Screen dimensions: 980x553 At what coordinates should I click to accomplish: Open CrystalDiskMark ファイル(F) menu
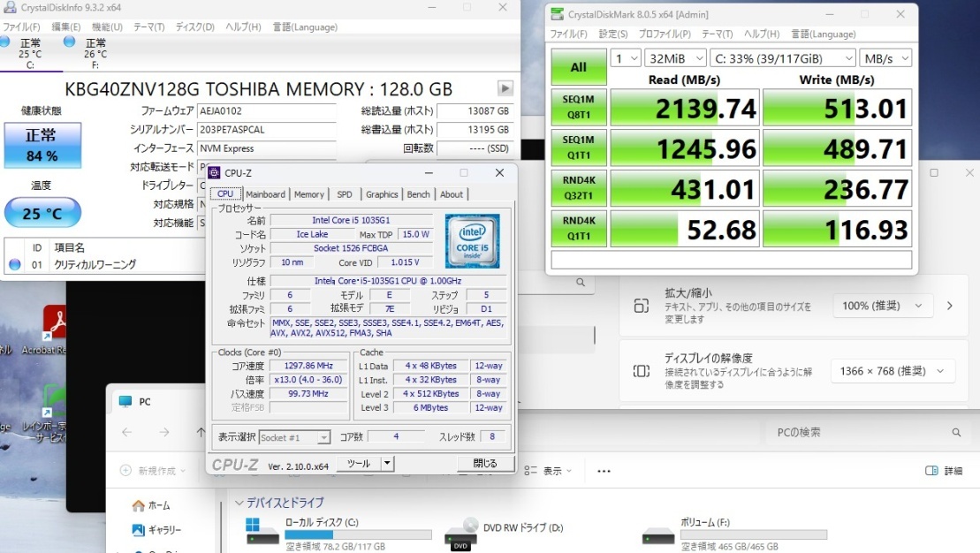[x=568, y=34]
